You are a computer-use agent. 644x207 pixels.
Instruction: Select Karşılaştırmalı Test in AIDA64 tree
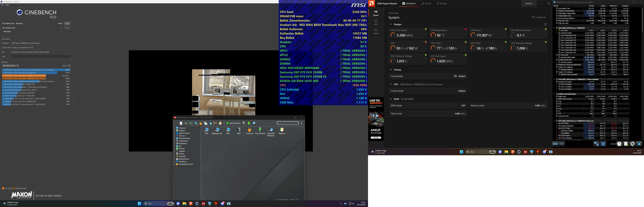click(186, 164)
